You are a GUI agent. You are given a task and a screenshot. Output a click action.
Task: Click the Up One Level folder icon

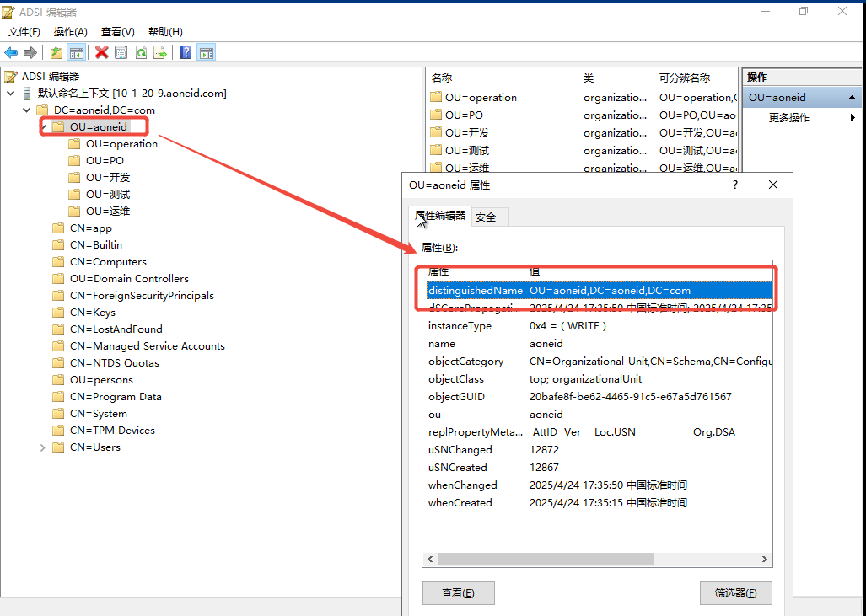(x=56, y=52)
